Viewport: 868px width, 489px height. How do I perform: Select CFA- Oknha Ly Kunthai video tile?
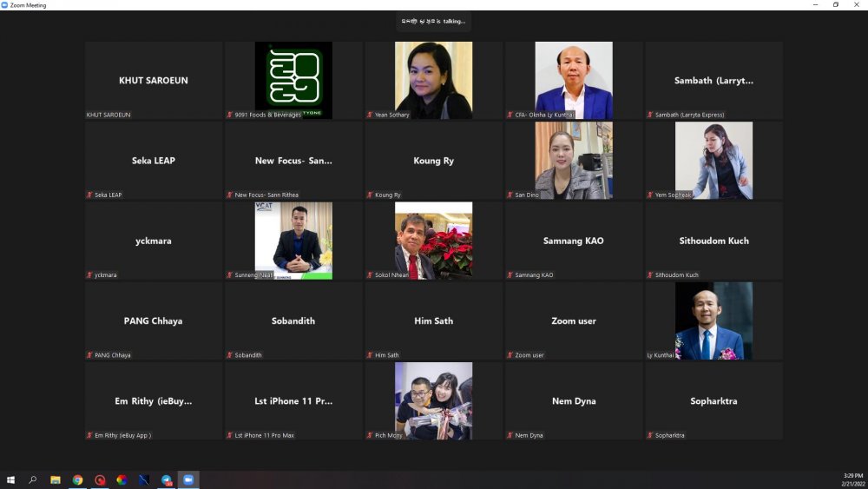574,80
